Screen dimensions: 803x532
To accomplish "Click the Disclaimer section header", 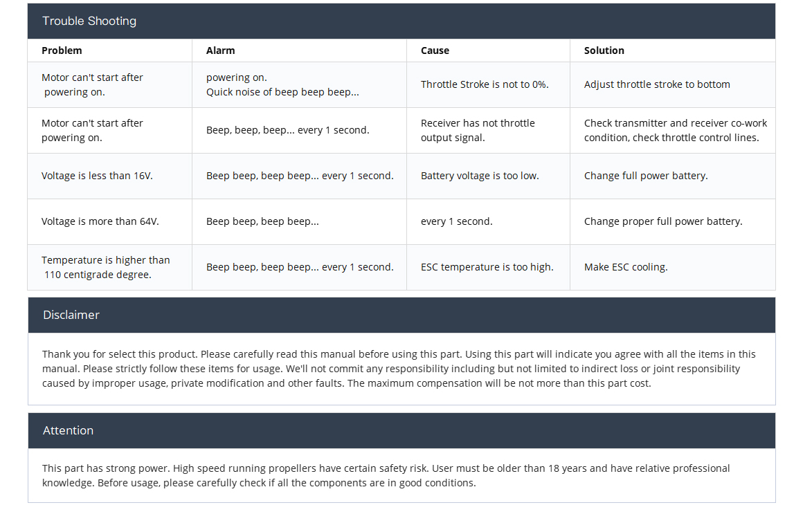I will (401, 315).
